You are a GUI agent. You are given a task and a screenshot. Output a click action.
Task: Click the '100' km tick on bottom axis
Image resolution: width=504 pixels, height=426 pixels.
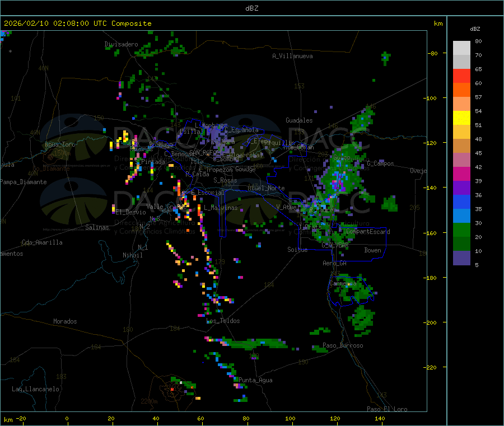coord(290,418)
